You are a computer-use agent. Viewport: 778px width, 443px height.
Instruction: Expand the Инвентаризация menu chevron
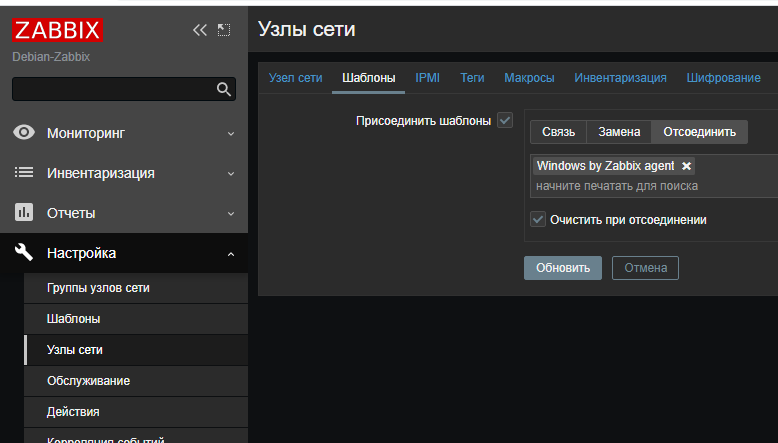point(231,173)
